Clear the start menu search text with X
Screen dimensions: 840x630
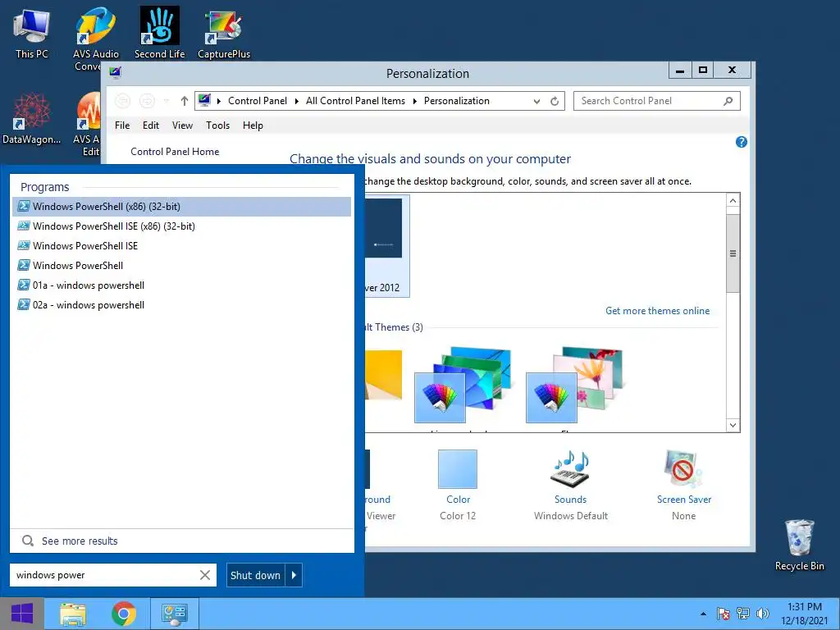click(204, 575)
